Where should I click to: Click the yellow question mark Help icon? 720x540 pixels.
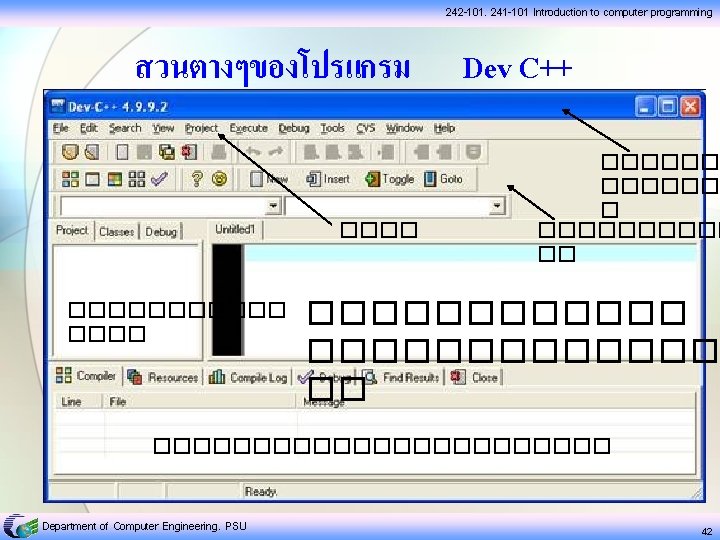[x=197, y=179]
